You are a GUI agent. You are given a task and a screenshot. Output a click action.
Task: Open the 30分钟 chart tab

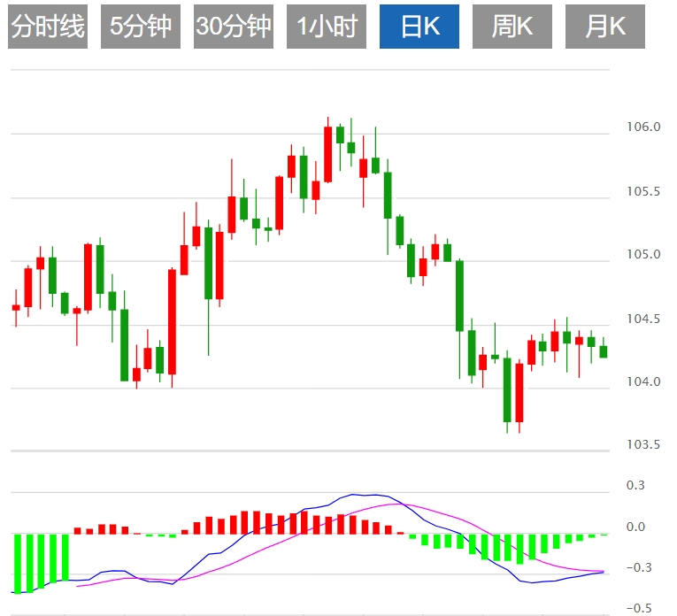pyautogui.click(x=234, y=27)
